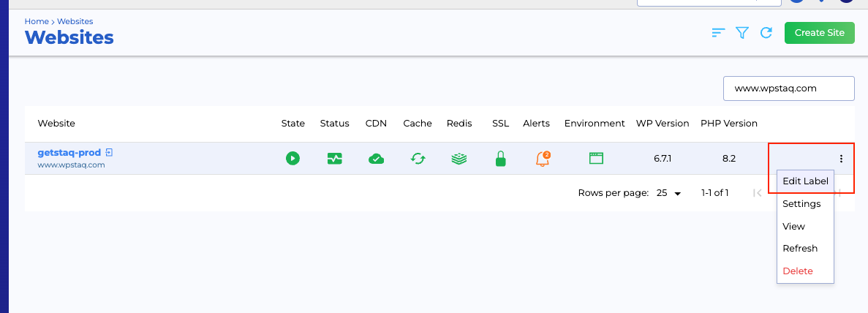The height and width of the screenshot is (313, 868).
Task: Click the Cache sync arrows icon
Action: pyautogui.click(x=418, y=158)
